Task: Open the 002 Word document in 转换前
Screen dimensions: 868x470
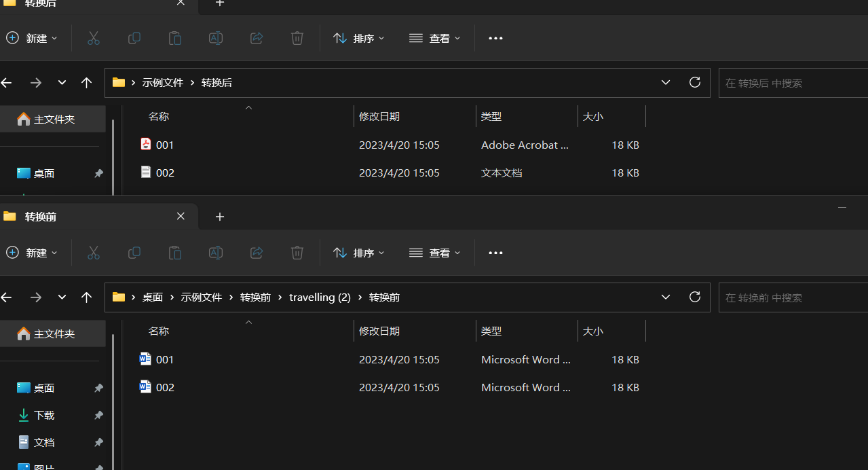Action: point(165,387)
